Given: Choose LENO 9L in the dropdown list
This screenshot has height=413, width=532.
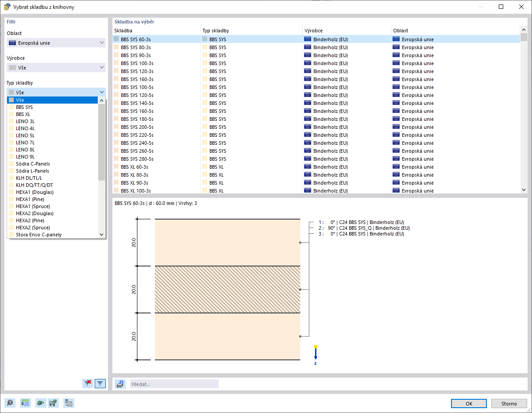Looking at the screenshot, I should (x=53, y=157).
